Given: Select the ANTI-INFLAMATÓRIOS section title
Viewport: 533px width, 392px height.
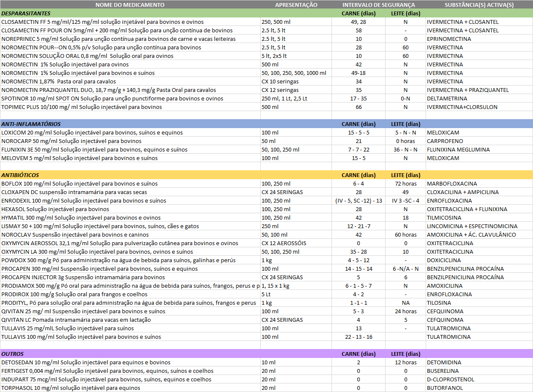Looking at the screenshot, I should point(31,124).
